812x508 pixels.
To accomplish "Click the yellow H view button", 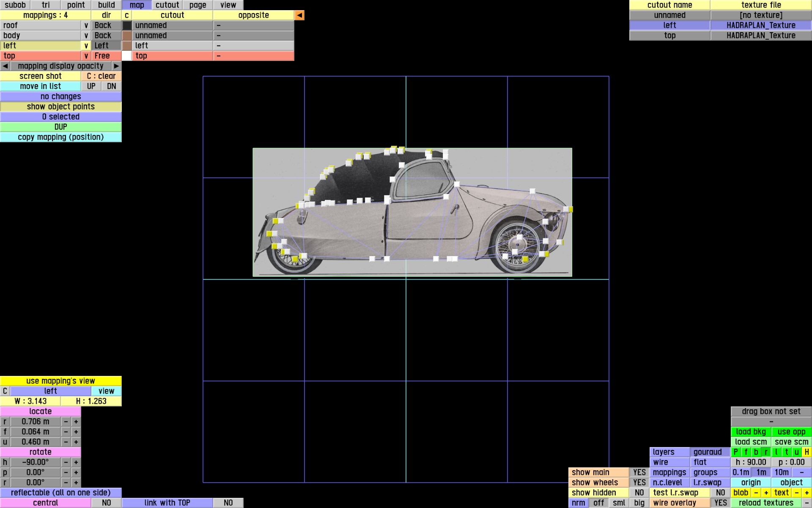I will pos(807,452).
